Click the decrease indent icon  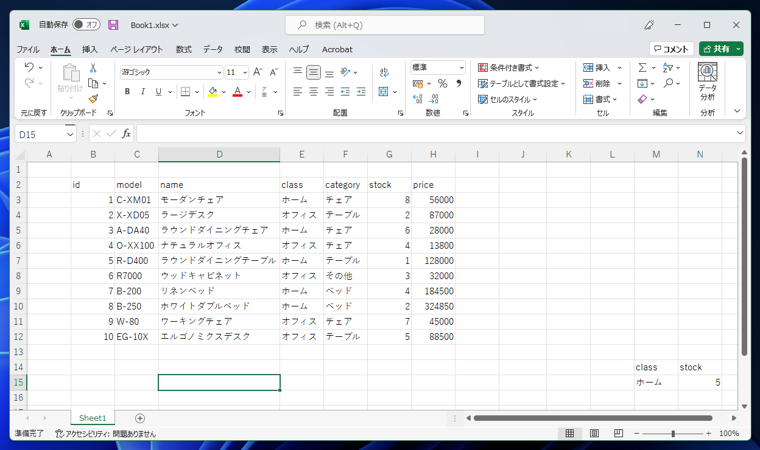click(345, 92)
